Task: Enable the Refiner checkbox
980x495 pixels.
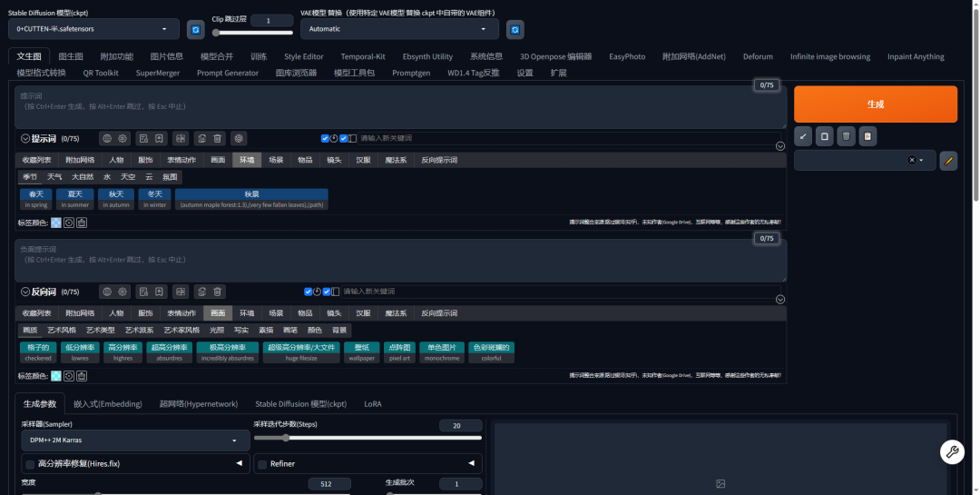Action: pos(262,464)
